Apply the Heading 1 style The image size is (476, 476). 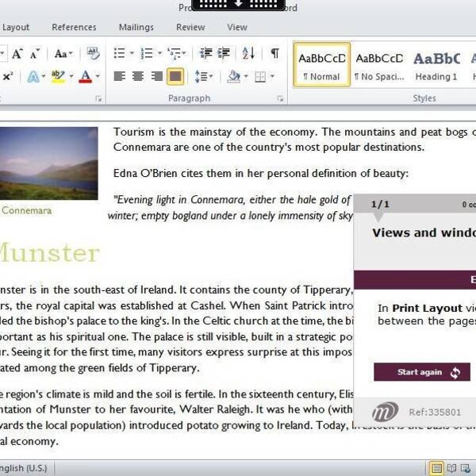[436, 65]
